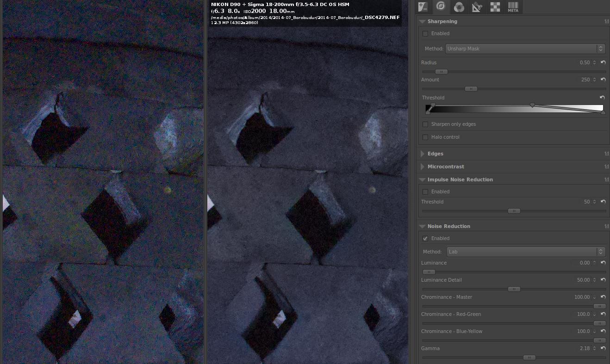Enable the Sharpening tool checkbox

425,33
